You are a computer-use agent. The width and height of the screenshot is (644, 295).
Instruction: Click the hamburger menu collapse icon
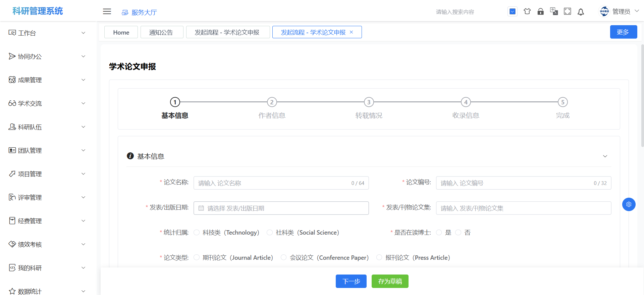pos(107,11)
